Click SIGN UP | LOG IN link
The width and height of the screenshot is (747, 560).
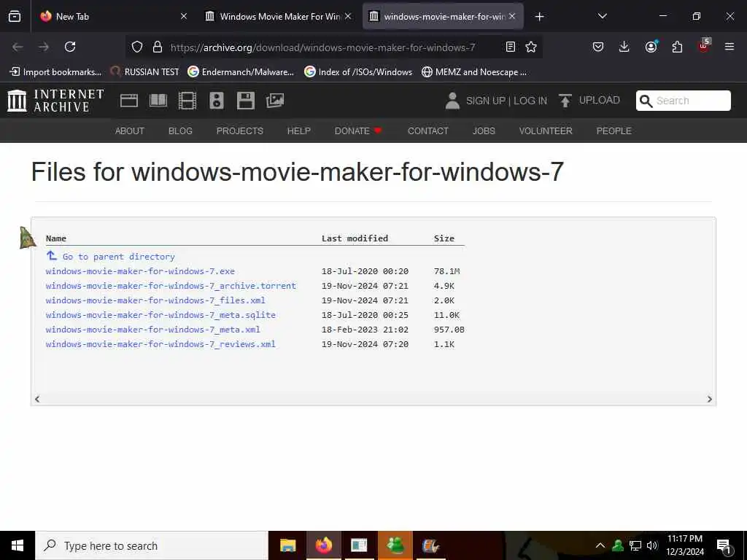click(506, 101)
